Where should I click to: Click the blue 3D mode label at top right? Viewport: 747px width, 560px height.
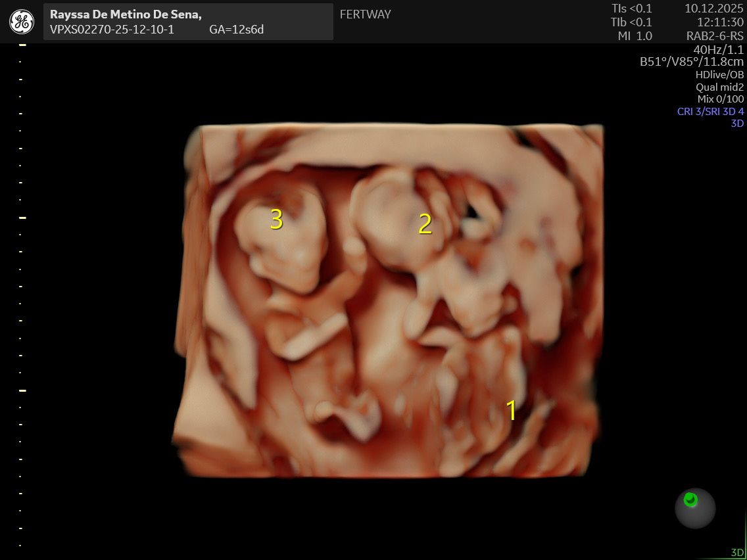[x=737, y=123]
